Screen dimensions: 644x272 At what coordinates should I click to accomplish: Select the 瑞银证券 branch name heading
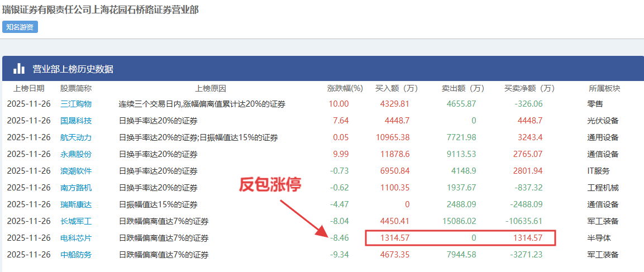[101, 10]
